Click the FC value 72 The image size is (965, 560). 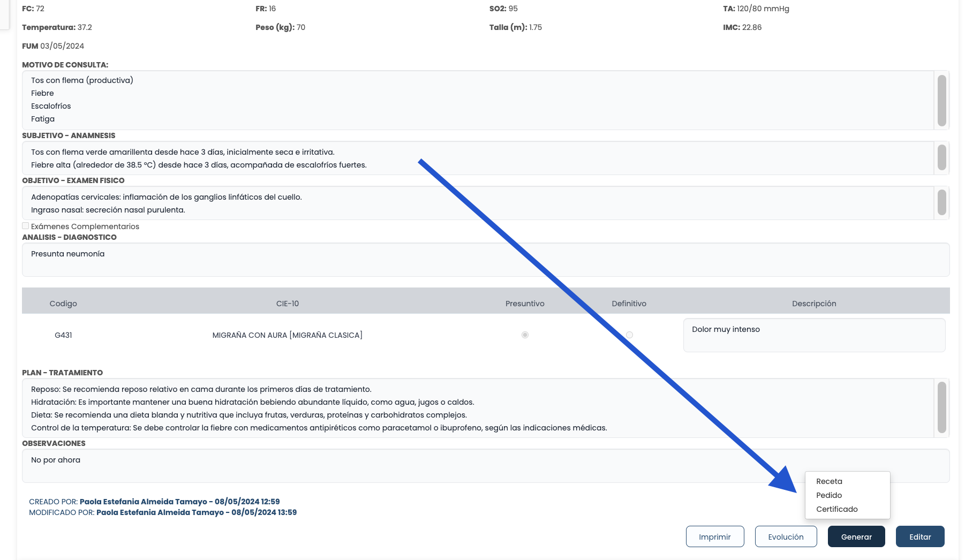pyautogui.click(x=40, y=9)
